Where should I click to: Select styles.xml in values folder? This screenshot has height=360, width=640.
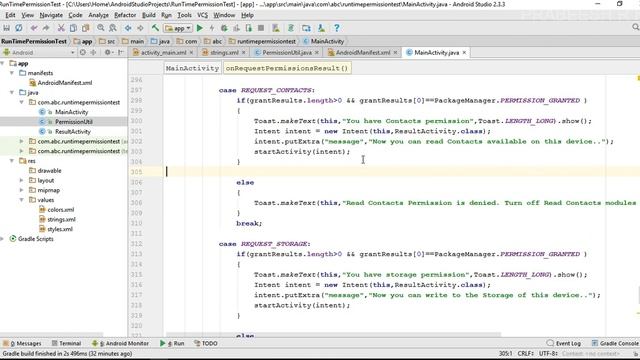click(x=60, y=229)
